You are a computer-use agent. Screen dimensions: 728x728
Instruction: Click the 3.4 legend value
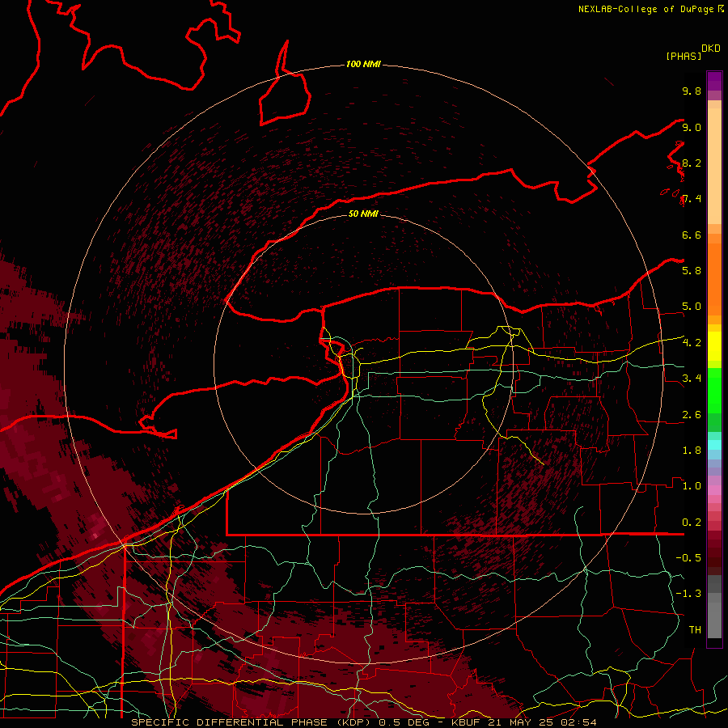692,378
